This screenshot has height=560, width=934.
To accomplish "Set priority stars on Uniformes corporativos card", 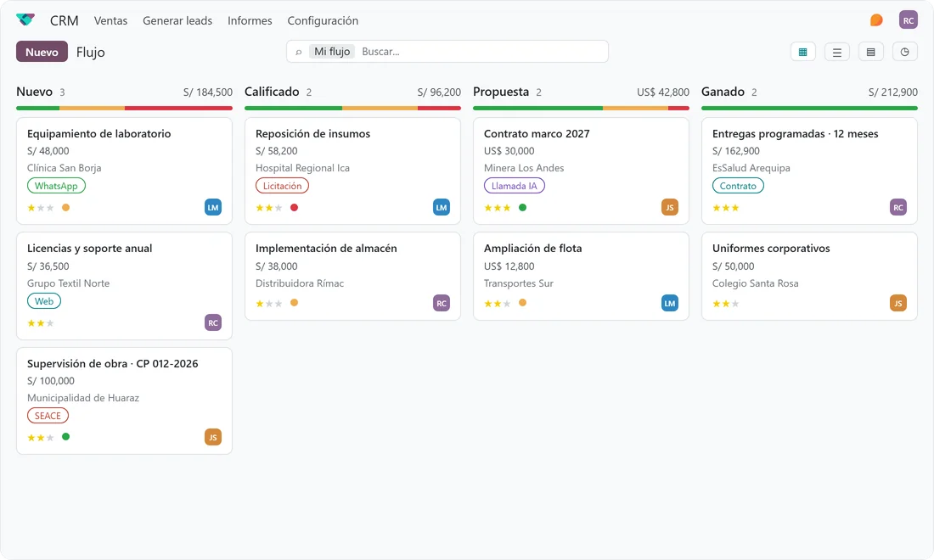I will coord(725,304).
